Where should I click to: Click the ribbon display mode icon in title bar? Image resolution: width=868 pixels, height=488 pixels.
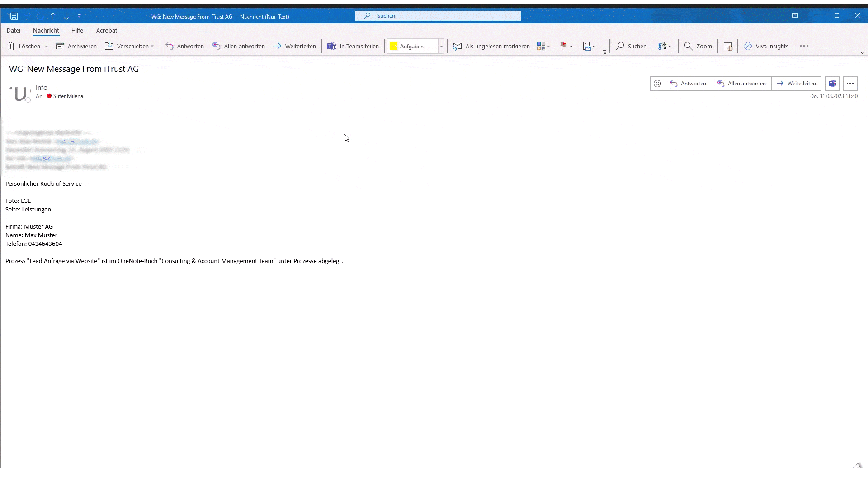pos(795,16)
